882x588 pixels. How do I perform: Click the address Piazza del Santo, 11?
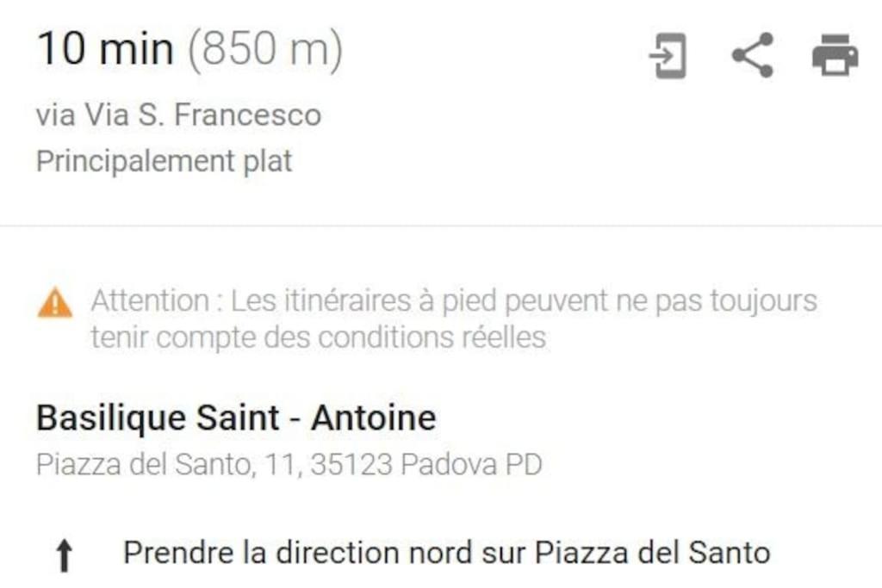166,465
